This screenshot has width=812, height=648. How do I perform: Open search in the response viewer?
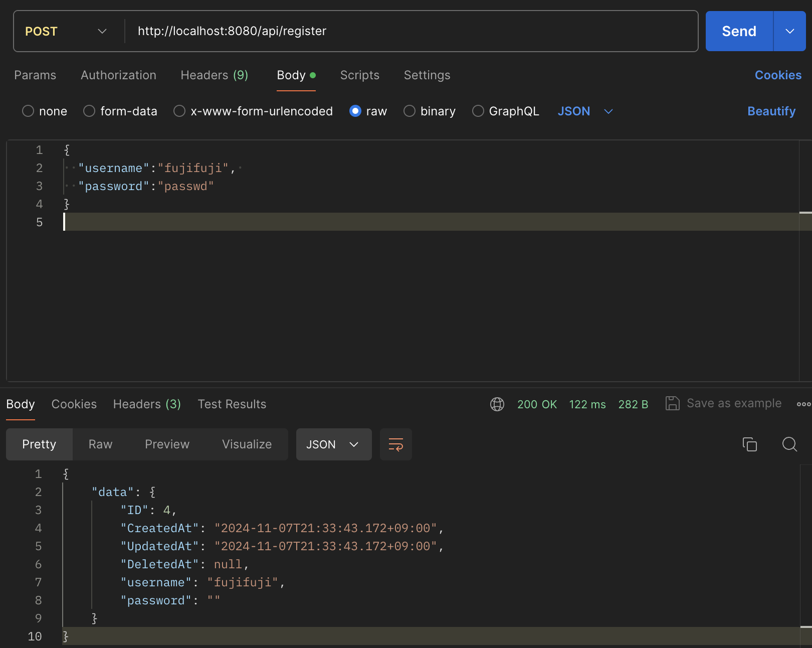coord(789,444)
